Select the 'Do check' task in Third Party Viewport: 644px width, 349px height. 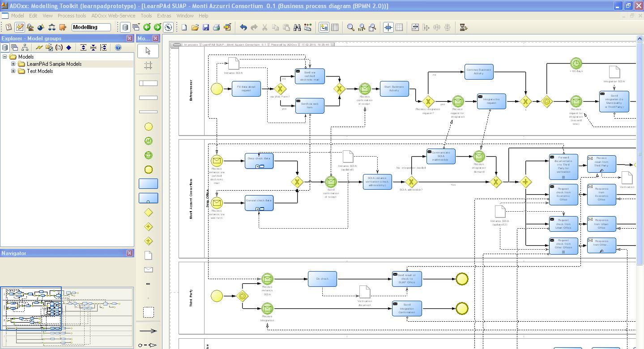(x=322, y=279)
